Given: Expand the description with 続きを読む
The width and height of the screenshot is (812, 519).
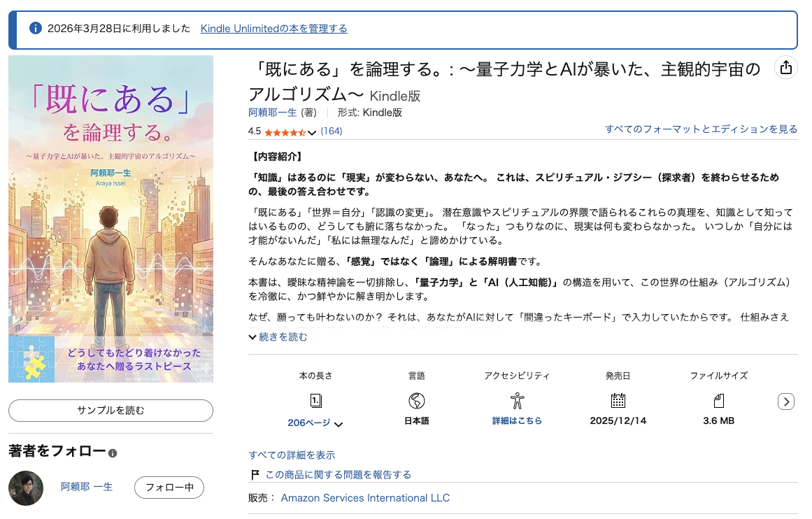Looking at the screenshot, I should click(x=278, y=337).
